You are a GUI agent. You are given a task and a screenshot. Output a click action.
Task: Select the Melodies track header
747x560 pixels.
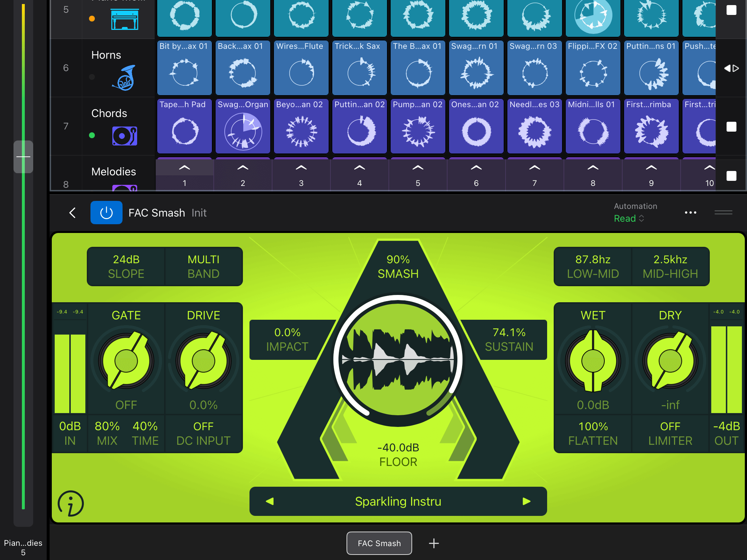tap(102, 173)
